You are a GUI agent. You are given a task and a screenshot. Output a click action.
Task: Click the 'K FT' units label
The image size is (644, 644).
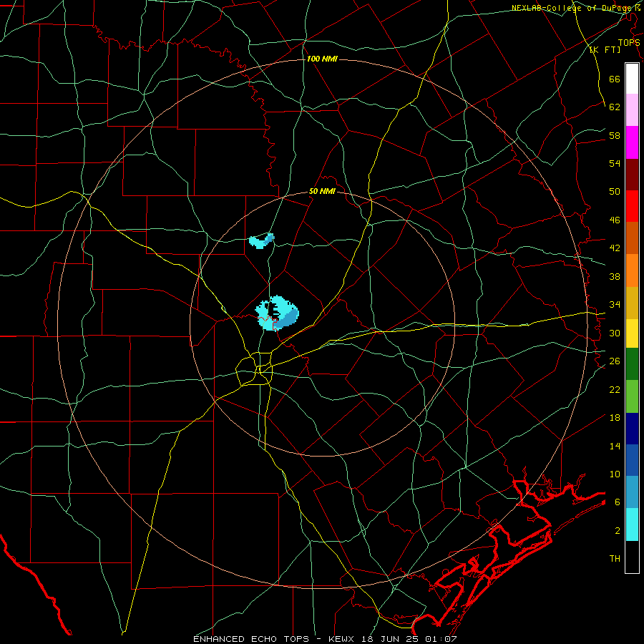605,49
